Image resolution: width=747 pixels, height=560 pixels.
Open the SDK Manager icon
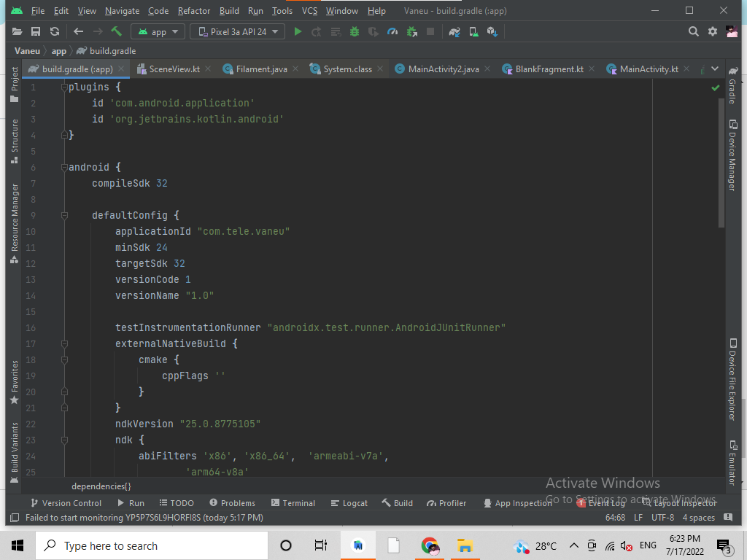pyautogui.click(x=490, y=31)
